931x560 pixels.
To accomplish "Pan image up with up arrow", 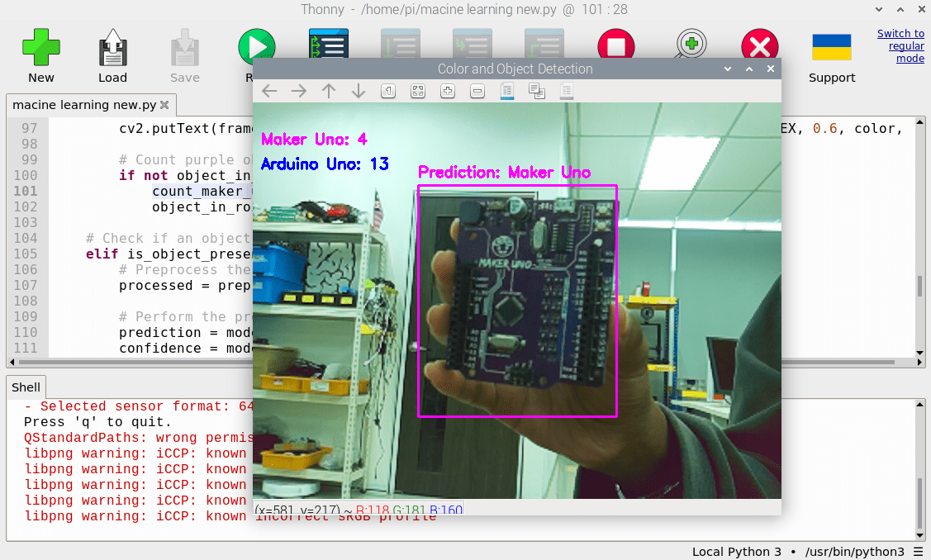I will [x=328, y=91].
